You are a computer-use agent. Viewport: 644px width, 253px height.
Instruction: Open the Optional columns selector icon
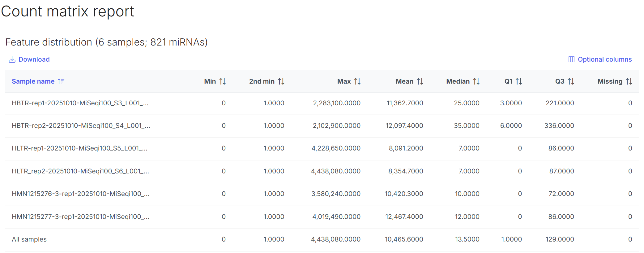(571, 59)
